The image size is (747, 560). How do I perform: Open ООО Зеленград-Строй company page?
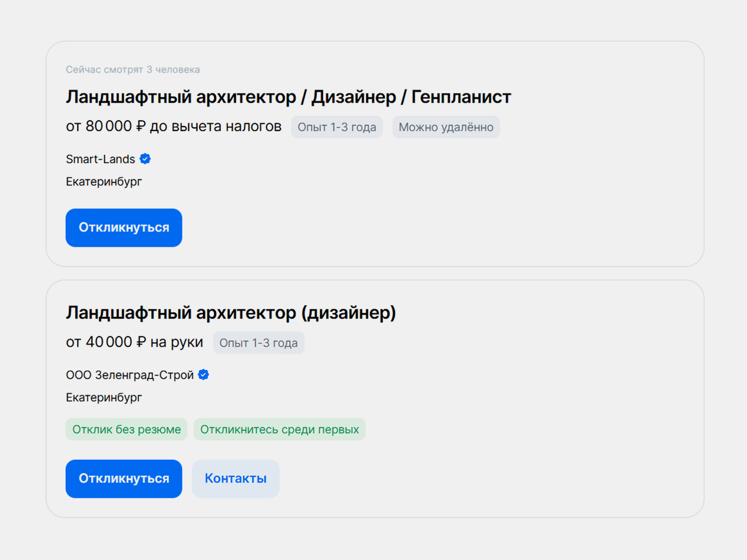click(x=130, y=375)
